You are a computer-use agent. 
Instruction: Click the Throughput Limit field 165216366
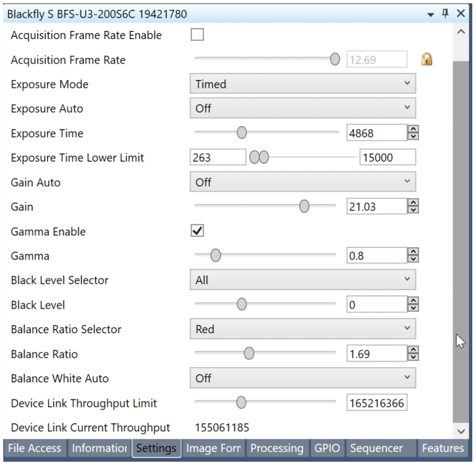click(x=377, y=403)
